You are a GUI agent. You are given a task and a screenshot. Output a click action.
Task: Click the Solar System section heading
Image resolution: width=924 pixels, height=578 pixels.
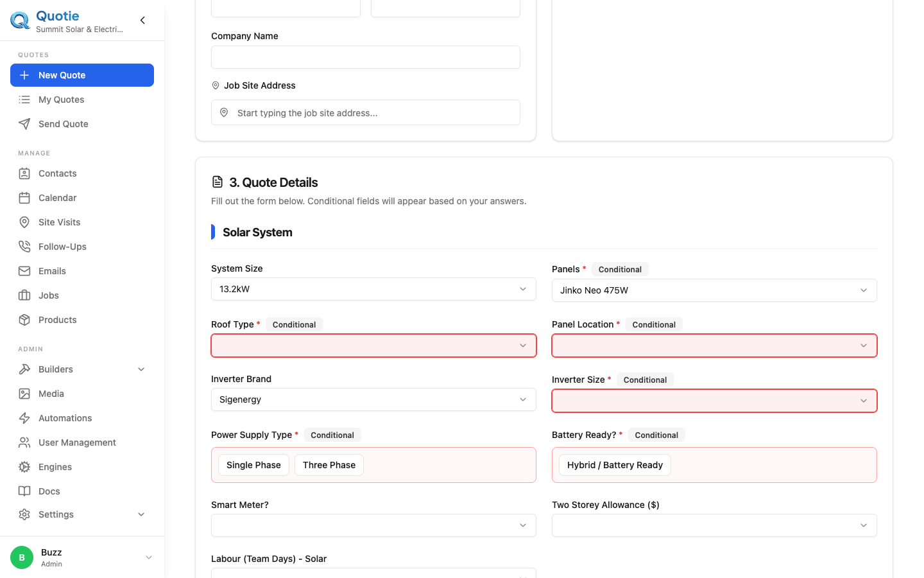[257, 232]
